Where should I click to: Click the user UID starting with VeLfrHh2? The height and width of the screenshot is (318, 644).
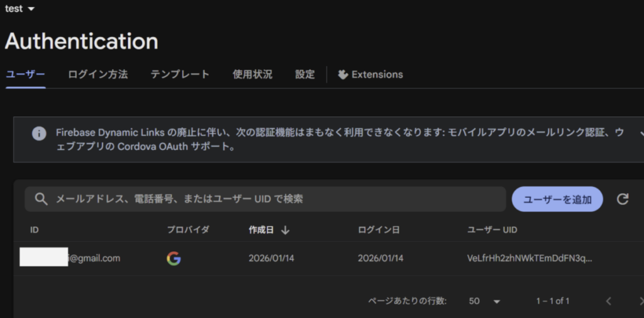(529, 258)
